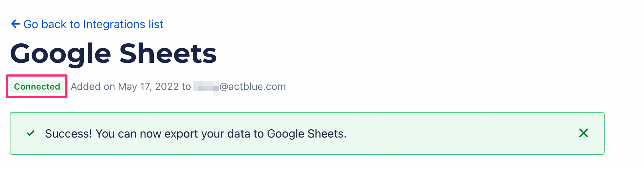The height and width of the screenshot is (182, 644).
Task: Click the word "Sheets" in the heading
Action: coord(168,53)
